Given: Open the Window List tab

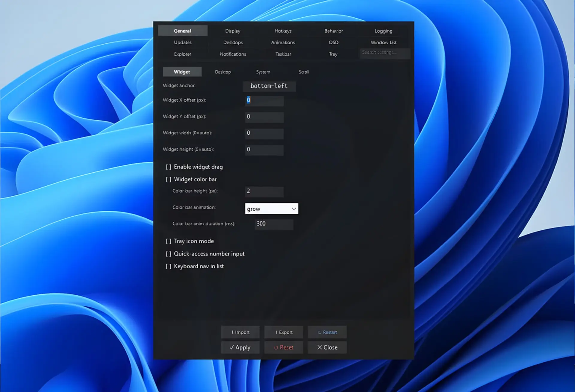Looking at the screenshot, I should point(384,42).
